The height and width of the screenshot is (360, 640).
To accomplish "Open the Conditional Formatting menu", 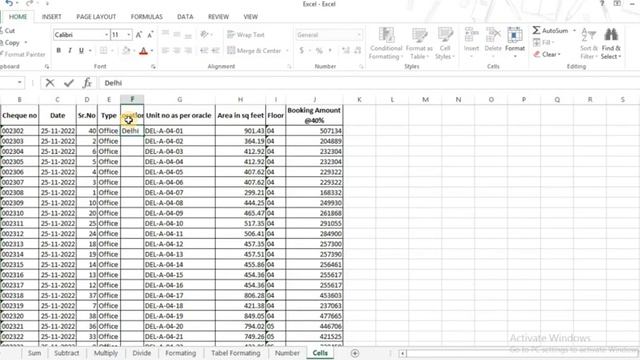I will 386,44.
